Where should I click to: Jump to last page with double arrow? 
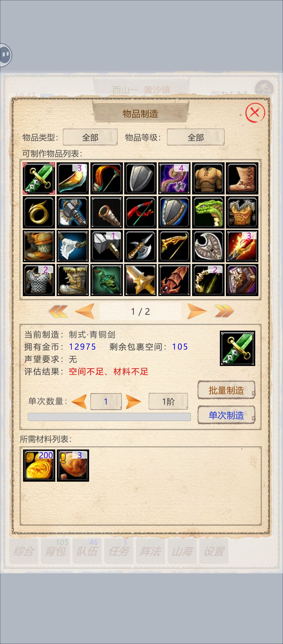224,311
